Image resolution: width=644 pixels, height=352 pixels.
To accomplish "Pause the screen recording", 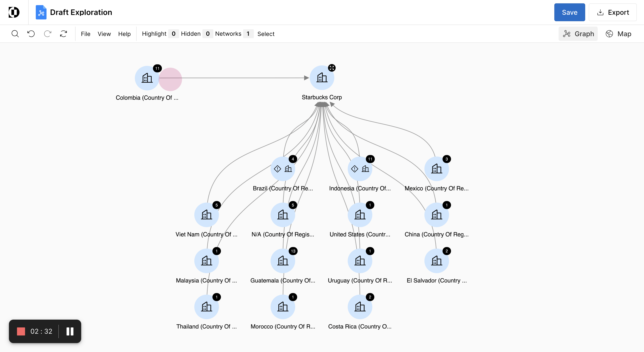I will [70, 331].
